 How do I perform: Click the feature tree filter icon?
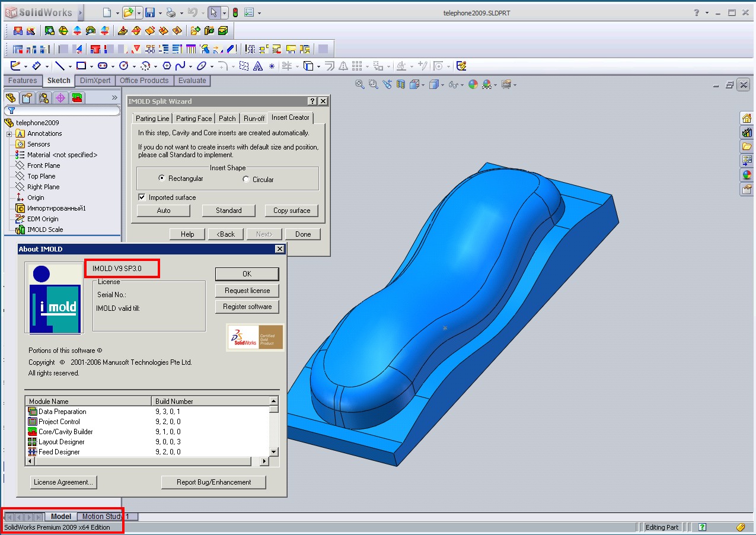click(11, 110)
